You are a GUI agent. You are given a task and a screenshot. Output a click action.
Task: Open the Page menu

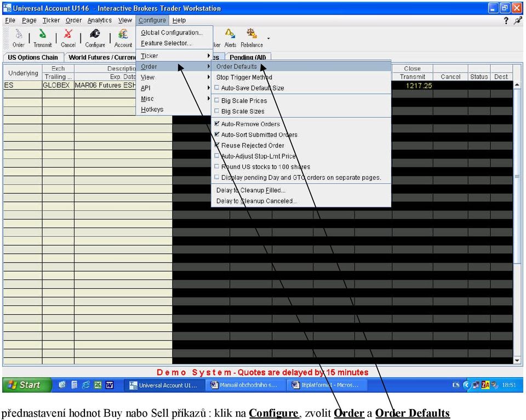click(29, 20)
